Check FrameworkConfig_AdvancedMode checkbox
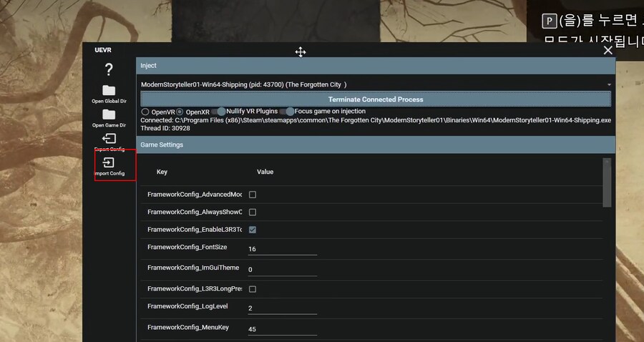 (253, 195)
